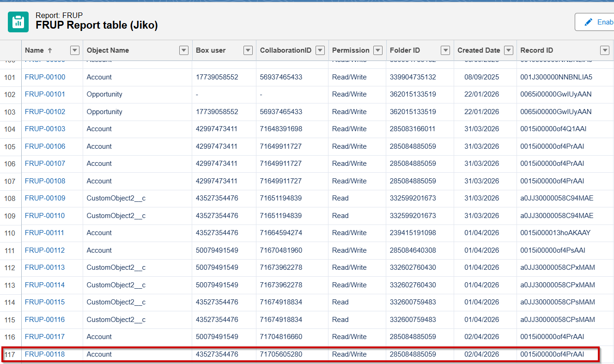Image resolution: width=614 pixels, height=364 pixels.
Task: Expand the Box user column menu
Action: point(248,50)
